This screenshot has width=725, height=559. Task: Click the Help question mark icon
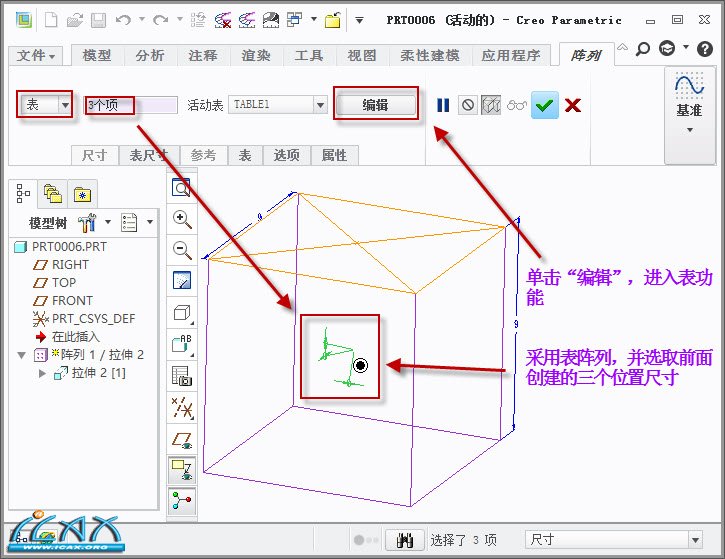(705, 49)
